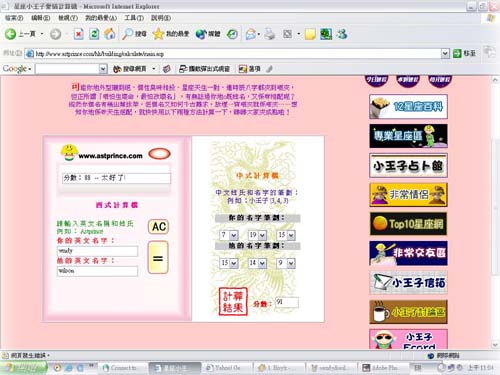Open the Edit menu
Image resolution: width=500 pixels, height=375 pixels.
point(41,18)
